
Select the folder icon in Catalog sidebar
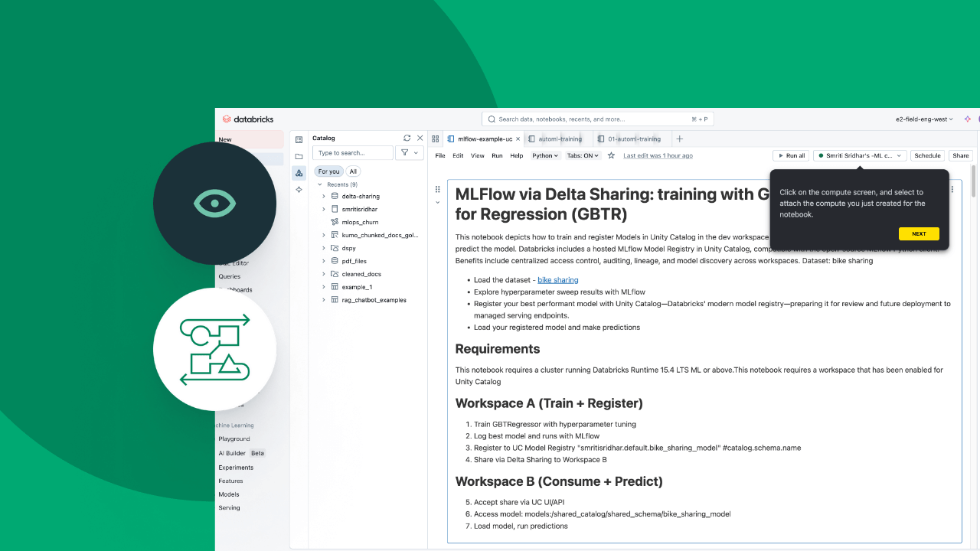299,155
